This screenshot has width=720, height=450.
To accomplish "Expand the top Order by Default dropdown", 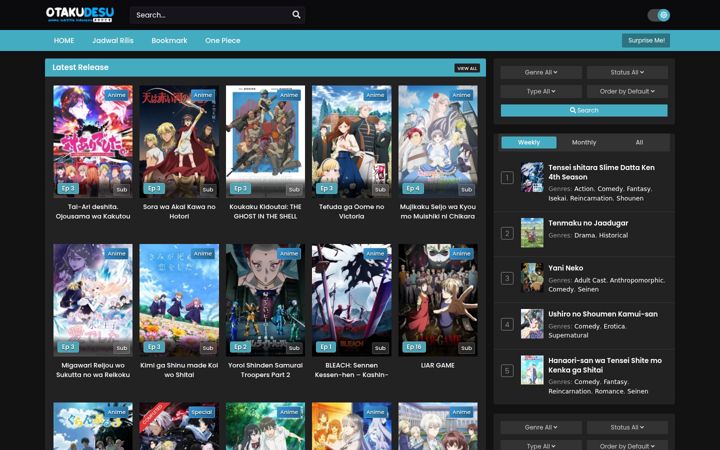I will (627, 91).
